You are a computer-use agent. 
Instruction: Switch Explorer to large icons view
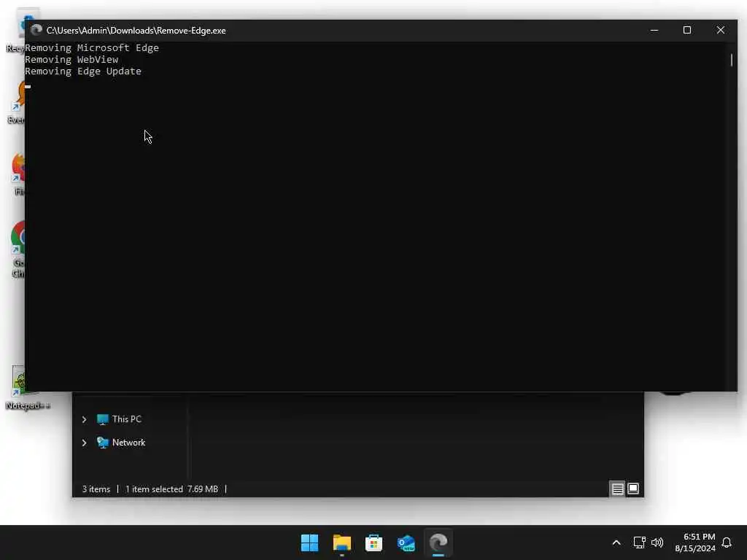click(633, 489)
